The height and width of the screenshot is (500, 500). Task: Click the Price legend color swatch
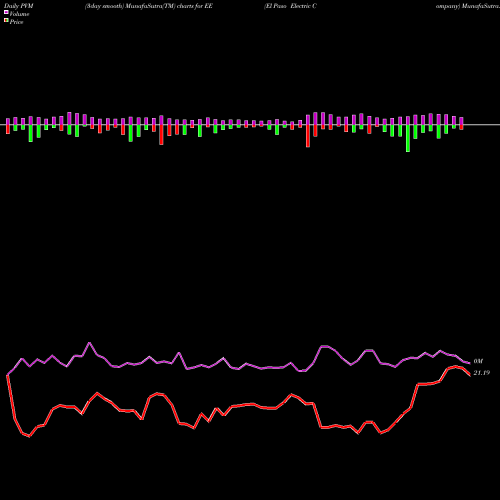6,21
